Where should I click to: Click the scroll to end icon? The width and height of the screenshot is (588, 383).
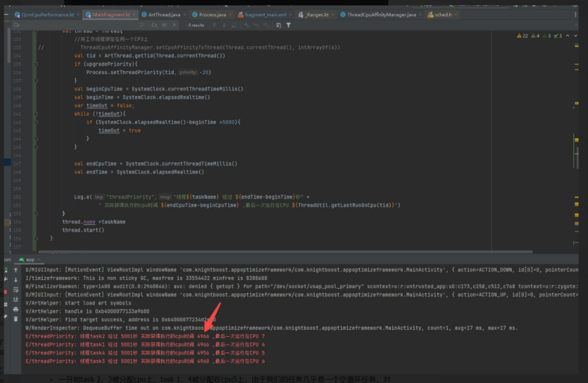click(x=16, y=299)
